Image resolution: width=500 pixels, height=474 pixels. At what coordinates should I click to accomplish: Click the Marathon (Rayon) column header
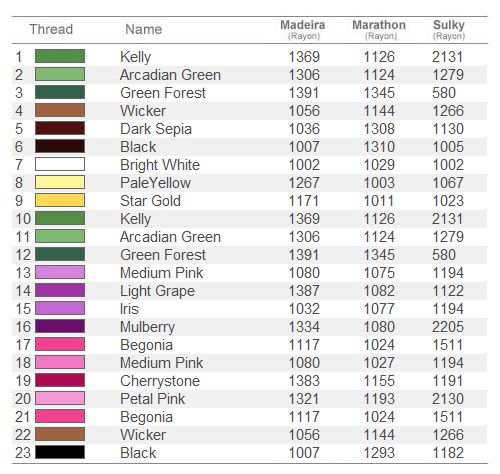click(x=379, y=30)
